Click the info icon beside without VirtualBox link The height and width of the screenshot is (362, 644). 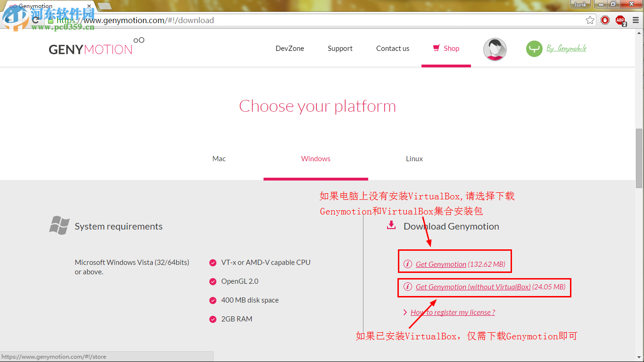pos(407,287)
